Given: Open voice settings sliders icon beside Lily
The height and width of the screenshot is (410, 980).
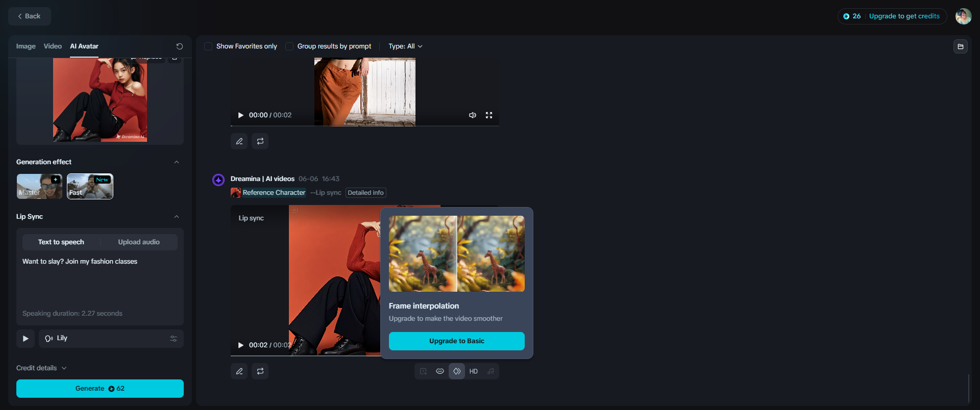Looking at the screenshot, I should [174, 339].
